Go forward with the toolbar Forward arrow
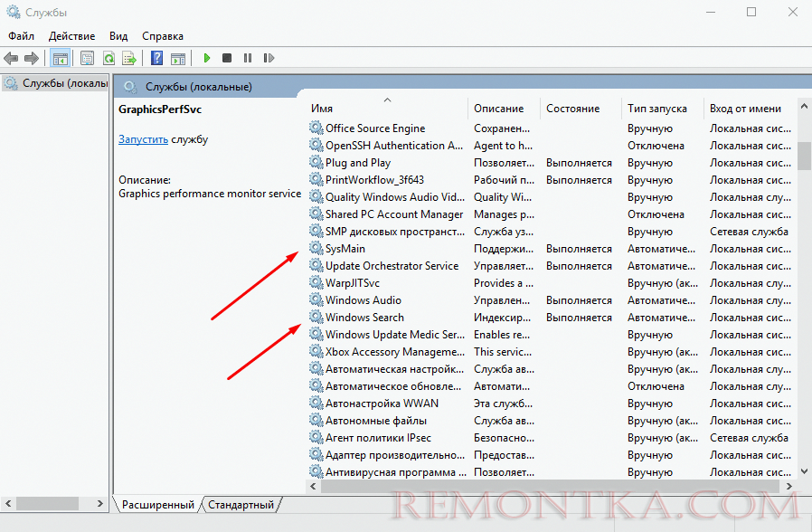The image size is (812, 532). tap(32, 58)
